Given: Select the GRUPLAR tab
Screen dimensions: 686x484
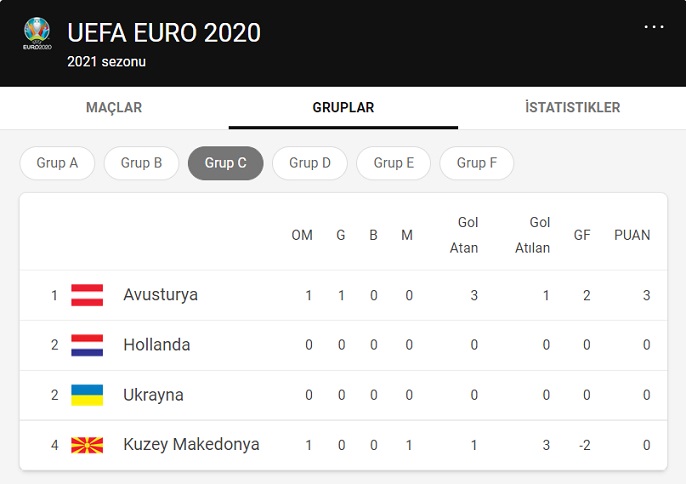Looking at the screenshot, I should pos(343,108).
